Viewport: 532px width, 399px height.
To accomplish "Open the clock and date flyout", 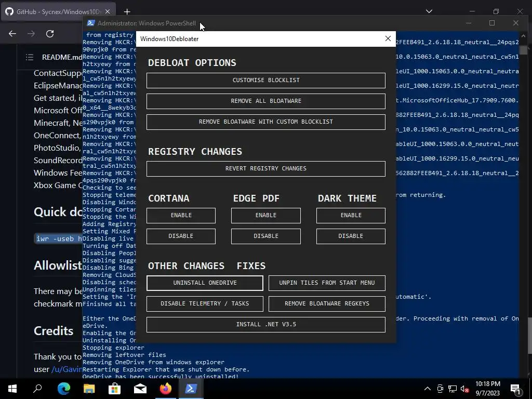I will point(487,389).
